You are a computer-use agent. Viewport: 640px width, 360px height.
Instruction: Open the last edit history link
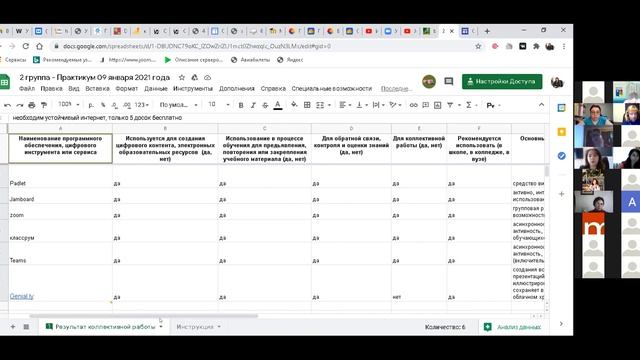[395, 89]
